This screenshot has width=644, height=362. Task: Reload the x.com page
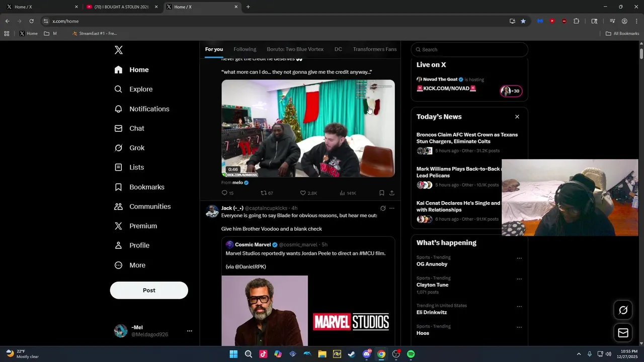(x=31, y=21)
